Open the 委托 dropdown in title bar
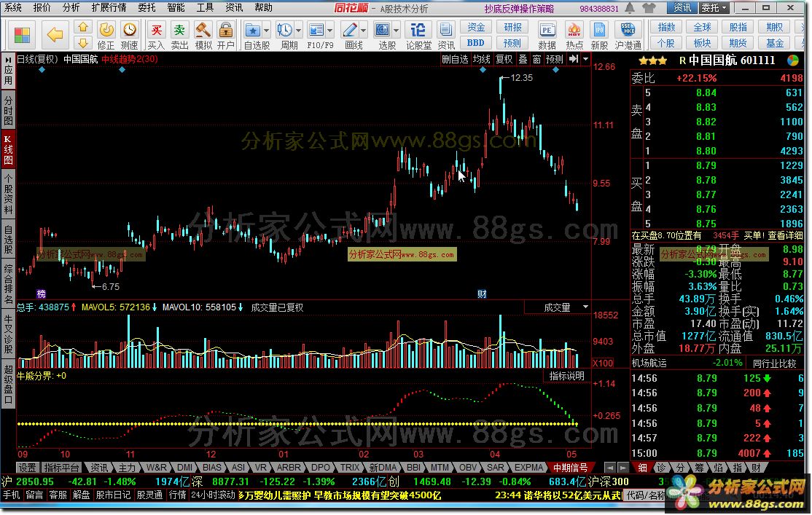Screen dimensions: 812x515 click(x=714, y=8)
